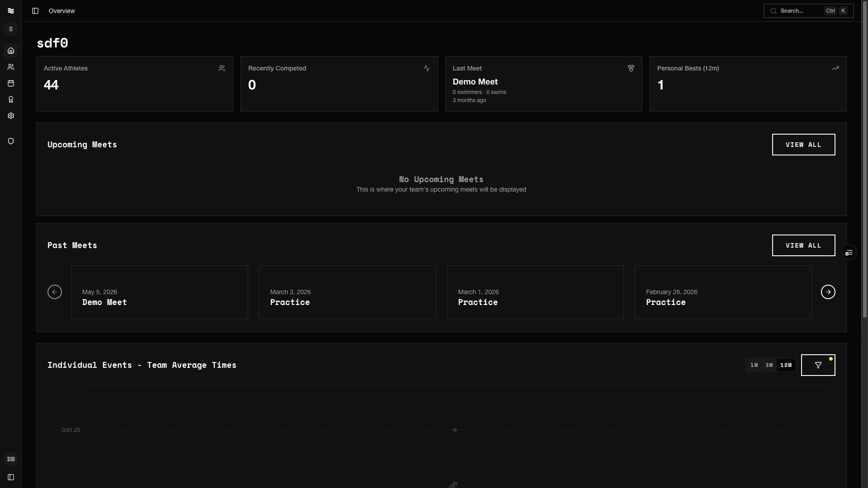The image size is (868, 488).
Task: Open the Active Athletes card
Action: tap(135, 84)
